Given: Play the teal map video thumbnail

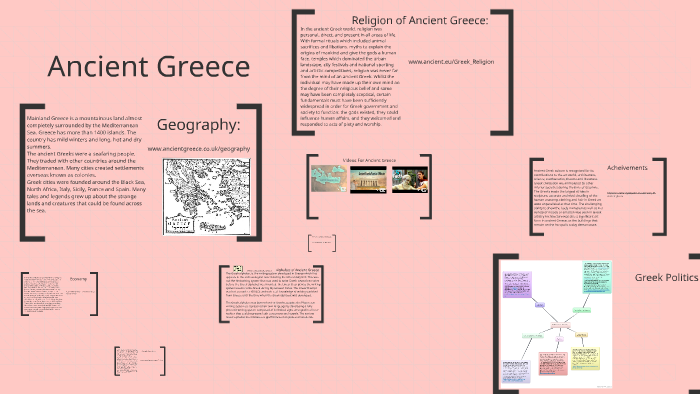Looking at the screenshot, I should (329, 178).
